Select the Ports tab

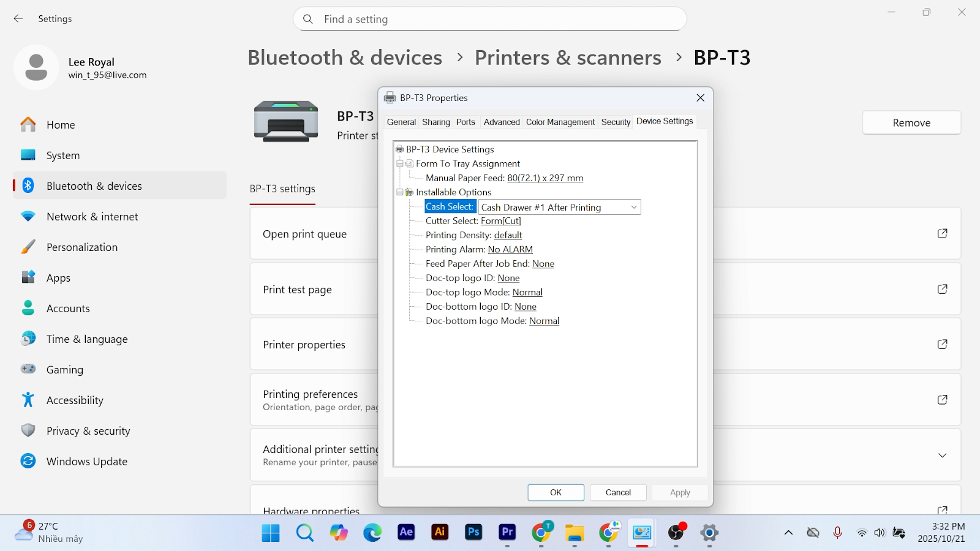[466, 122]
